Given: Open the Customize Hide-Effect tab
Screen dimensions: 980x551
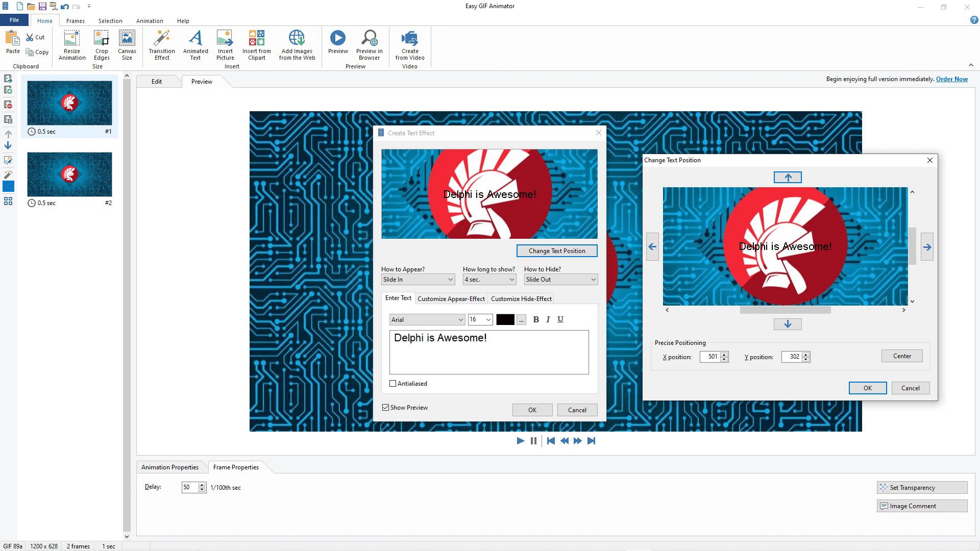Looking at the screenshot, I should coord(521,299).
